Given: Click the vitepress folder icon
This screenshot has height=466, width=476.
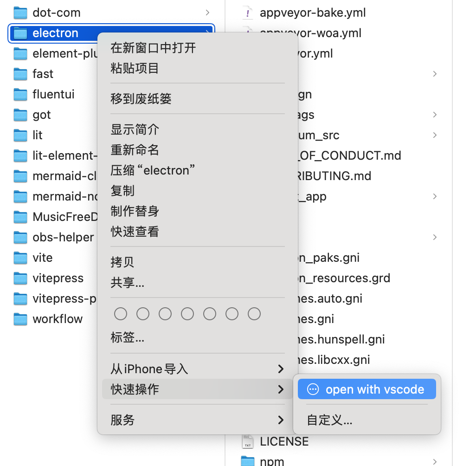Looking at the screenshot, I should coord(20,278).
